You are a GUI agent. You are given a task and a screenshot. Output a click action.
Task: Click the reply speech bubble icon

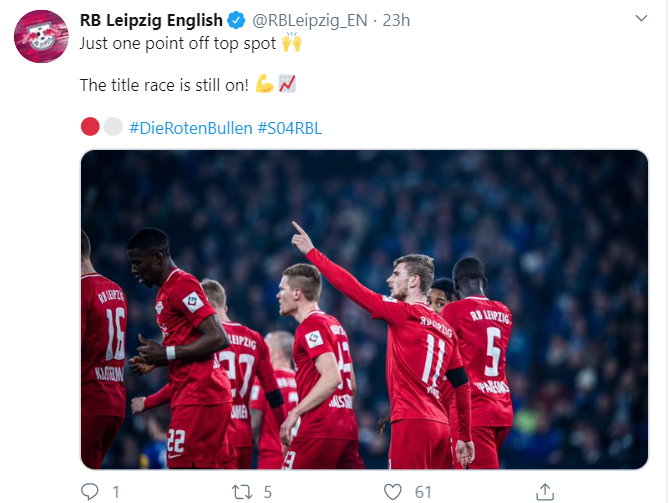click(x=89, y=491)
